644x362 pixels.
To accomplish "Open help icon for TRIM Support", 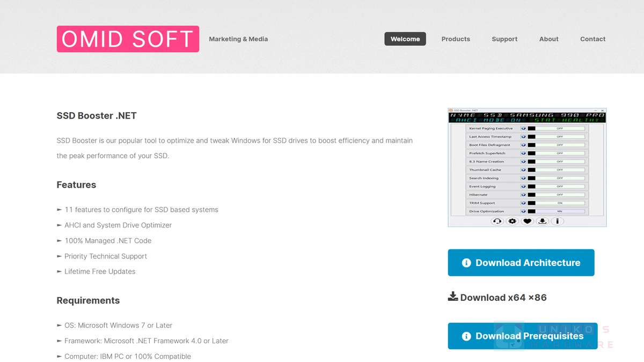I will [523, 203].
